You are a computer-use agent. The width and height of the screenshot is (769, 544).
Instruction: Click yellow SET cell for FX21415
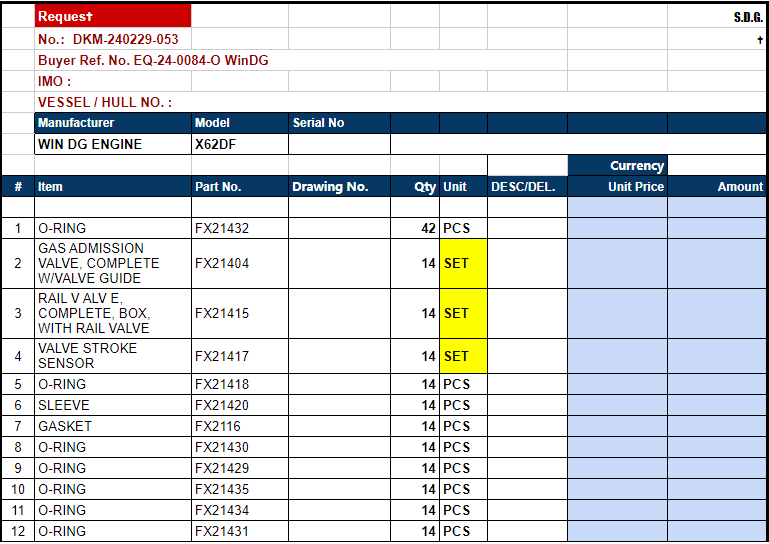point(463,313)
